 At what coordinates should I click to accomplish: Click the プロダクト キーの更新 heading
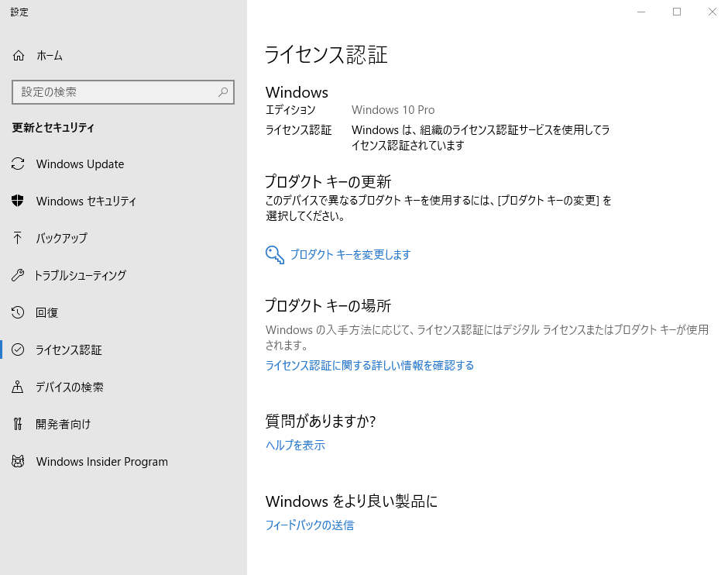(x=328, y=181)
